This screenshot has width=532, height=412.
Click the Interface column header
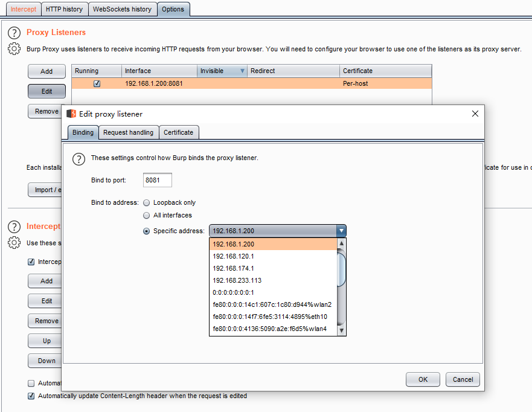tap(159, 71)
